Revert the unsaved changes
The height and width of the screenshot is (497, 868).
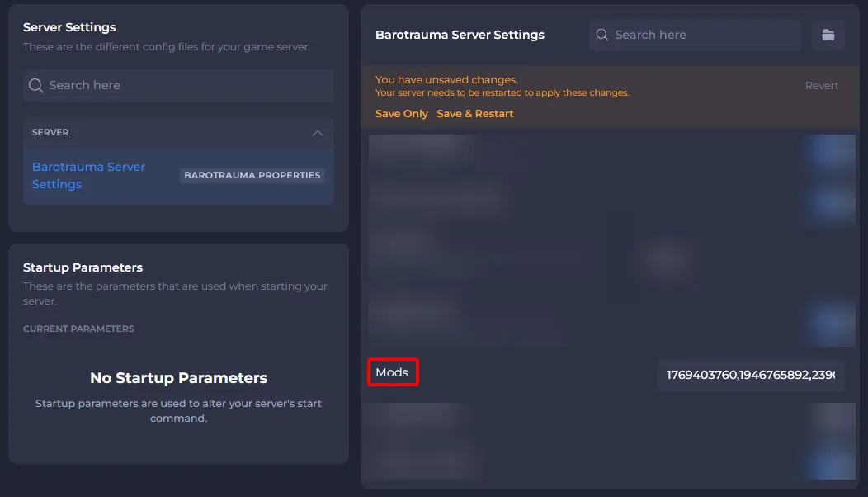pyautogui.click(x=822, y=86)
